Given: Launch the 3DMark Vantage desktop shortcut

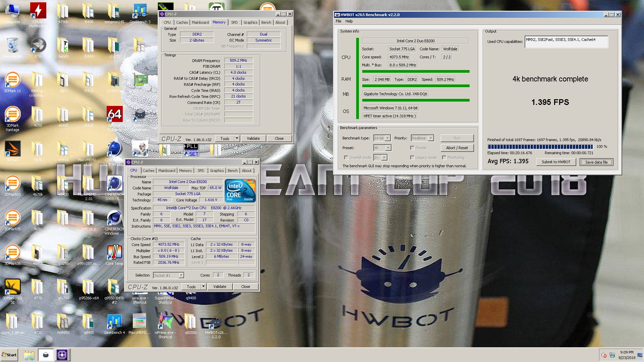Looking at the screenshot, I should click(x=12, y=119).
